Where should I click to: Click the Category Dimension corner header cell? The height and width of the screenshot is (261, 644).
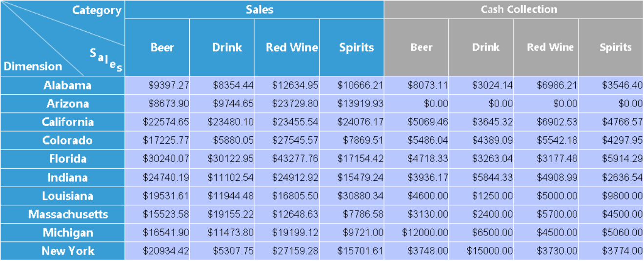point(62,38)
